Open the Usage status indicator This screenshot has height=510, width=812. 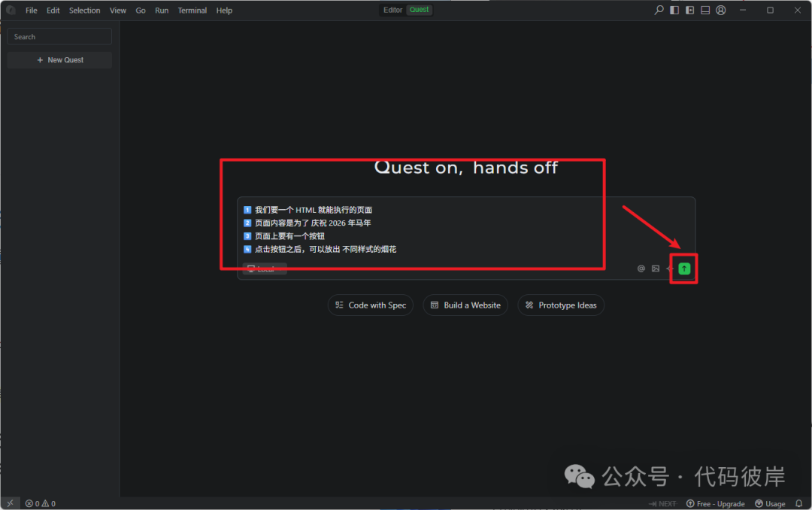pos(770,503)
